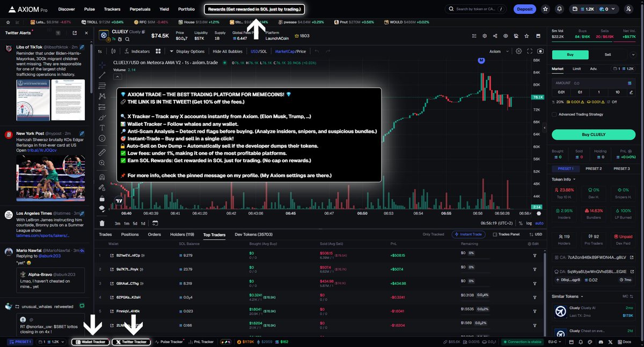
Task: Enable Advanced Trading Strategy checkbox
Action: pos(554,114)
